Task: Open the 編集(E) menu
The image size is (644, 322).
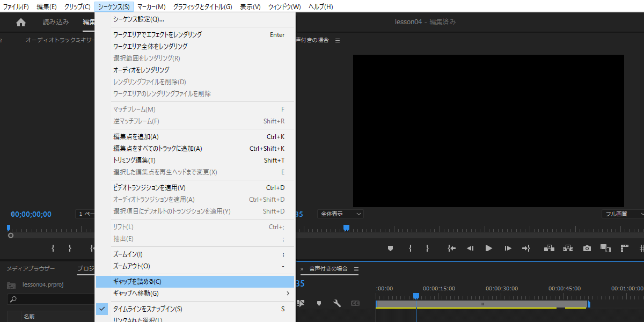Action: coord(47,6)
